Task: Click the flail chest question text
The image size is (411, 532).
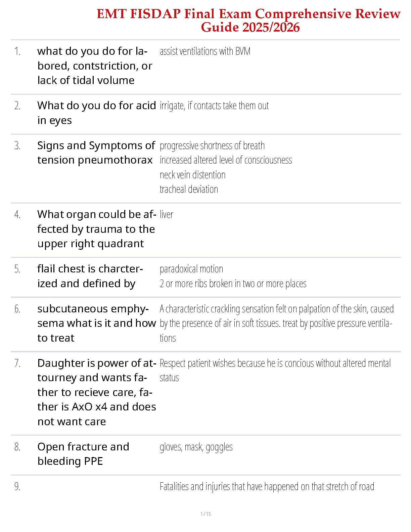Action: (x=90, y=276)
